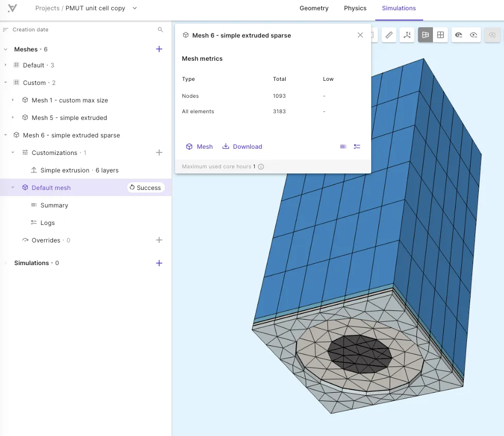The width and height of the screenshot is (504, 436).
Task: Open the Logs item
Action: click(47, 223)
